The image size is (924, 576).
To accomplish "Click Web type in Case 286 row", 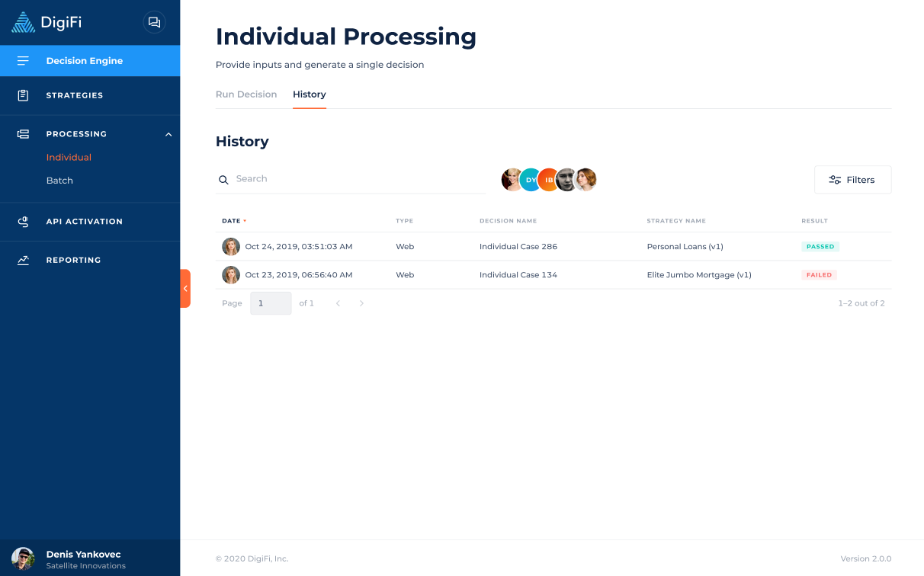I will [x=405, y=247].
